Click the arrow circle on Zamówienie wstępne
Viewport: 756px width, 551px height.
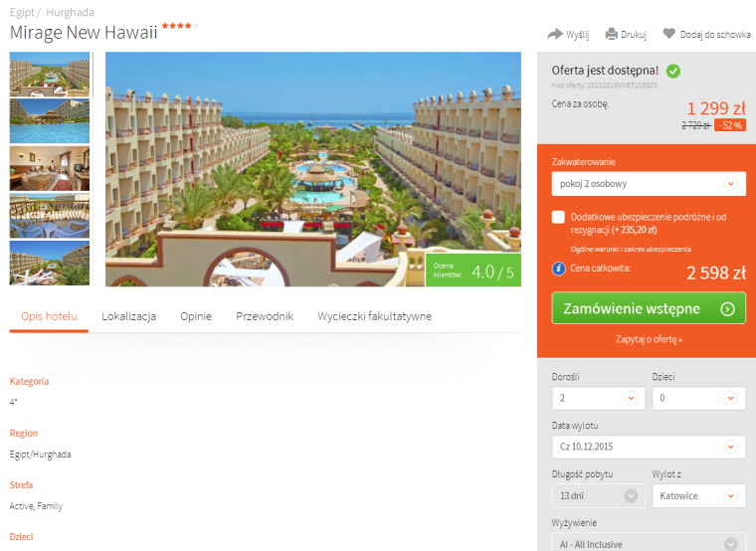[x=727, y=309]
